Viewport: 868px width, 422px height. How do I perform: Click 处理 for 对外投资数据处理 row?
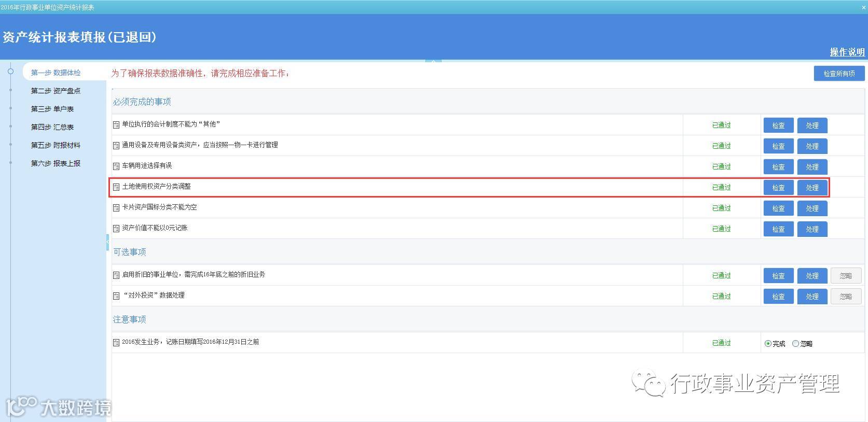812,297
